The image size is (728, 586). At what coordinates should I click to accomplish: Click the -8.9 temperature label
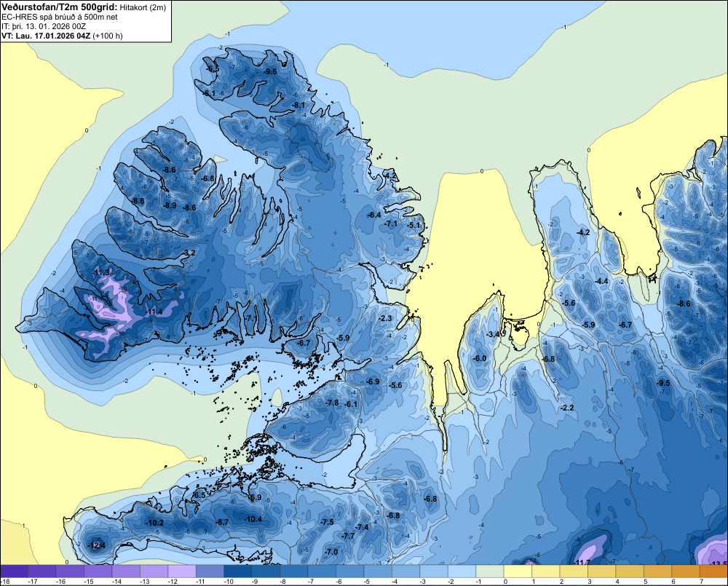click(170, 205)
